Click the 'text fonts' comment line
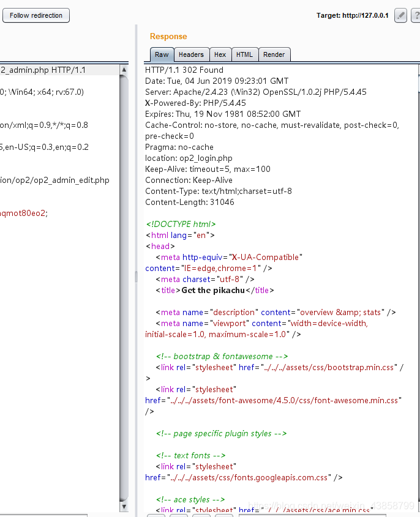 (190, 456)
